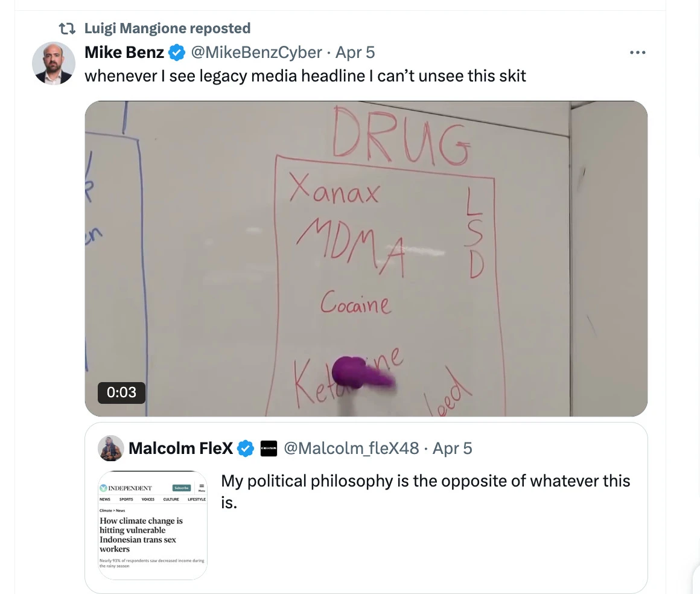The image size is (700, 594).
Task: Play the whiteboard DRUG video
Action: pos(366,258)
